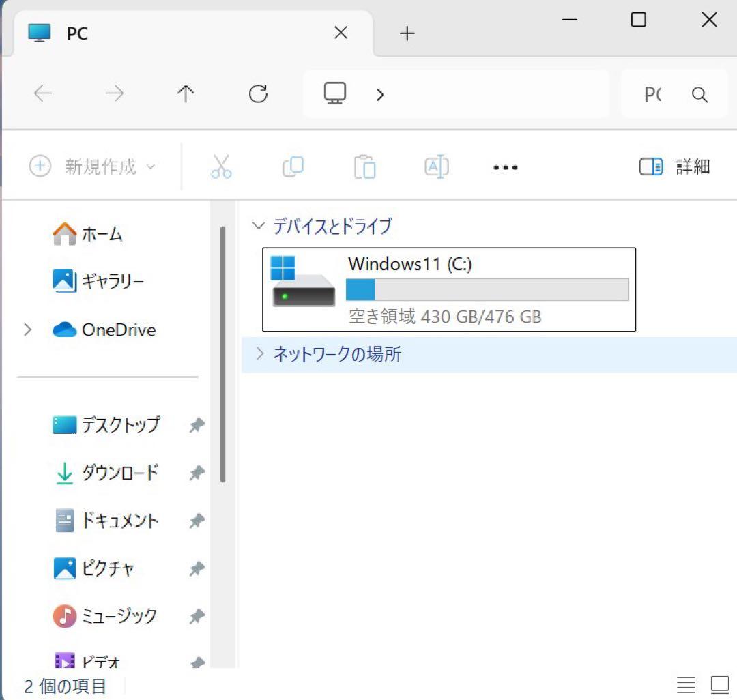This screenshot has width=737, height=700.
Task: Navigate up one folder level
Action: (x=185, y=94)
